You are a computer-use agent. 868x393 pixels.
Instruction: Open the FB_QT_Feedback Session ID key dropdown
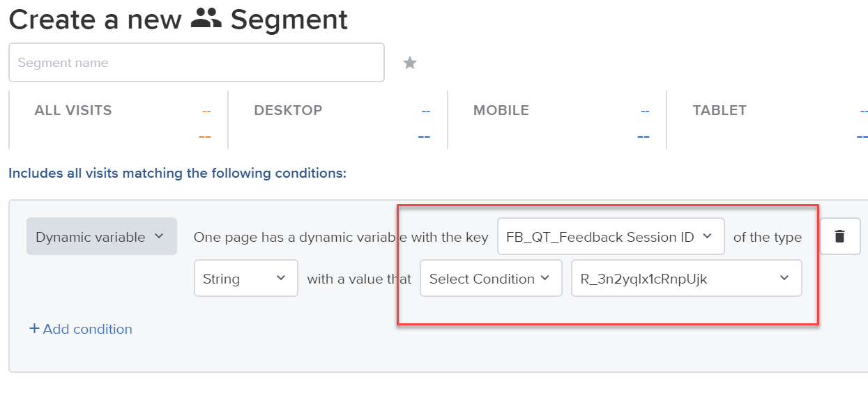click(x=611, y=236)
